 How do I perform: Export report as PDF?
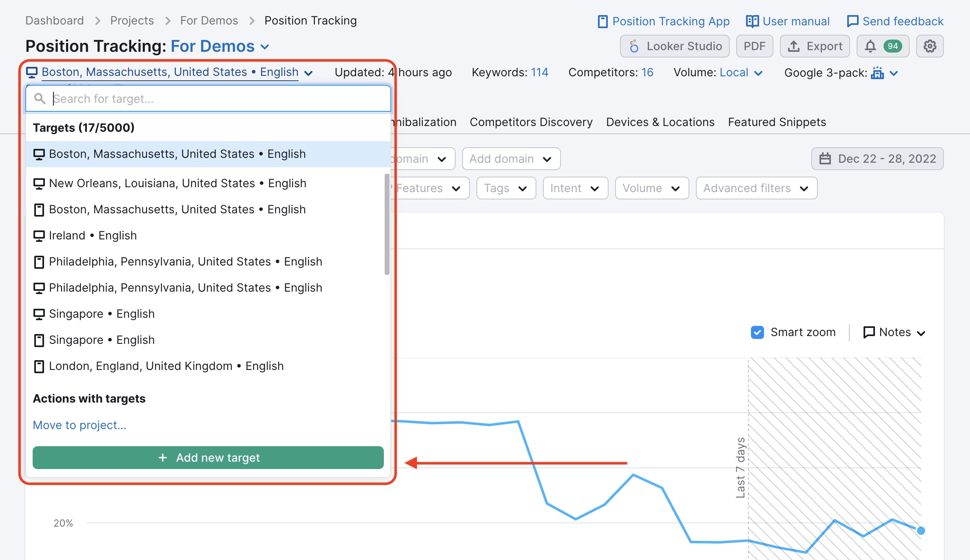[754, 46]
